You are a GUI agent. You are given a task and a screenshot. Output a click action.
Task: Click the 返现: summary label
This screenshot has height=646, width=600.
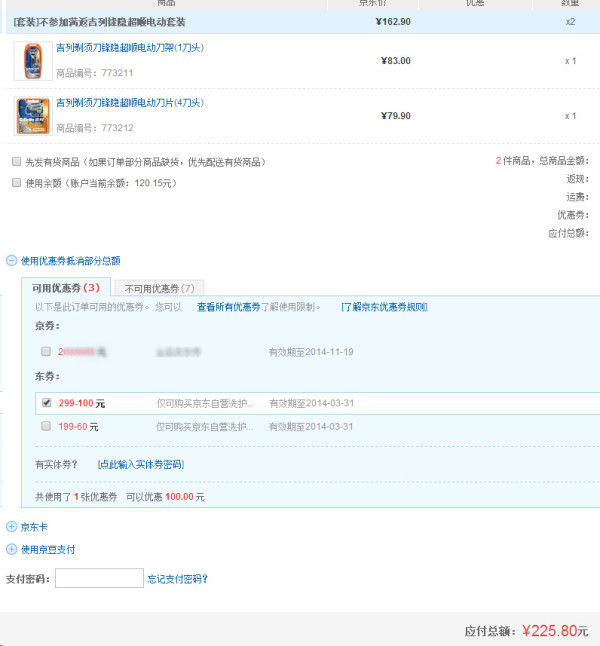[x=577, y=179]
